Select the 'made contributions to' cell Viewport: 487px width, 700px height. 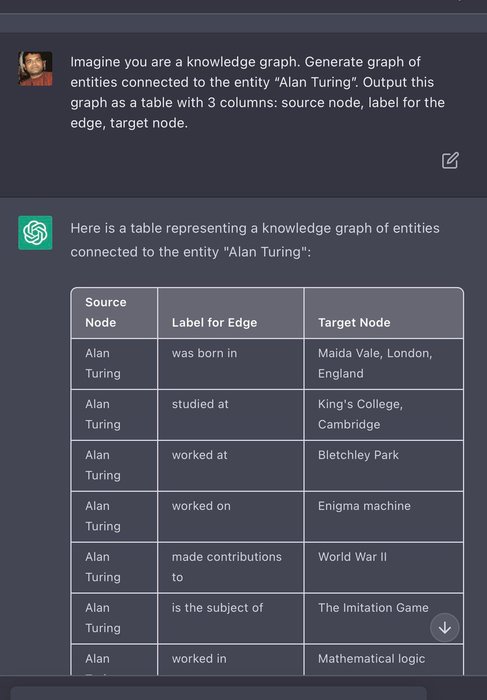coord(230,567)
